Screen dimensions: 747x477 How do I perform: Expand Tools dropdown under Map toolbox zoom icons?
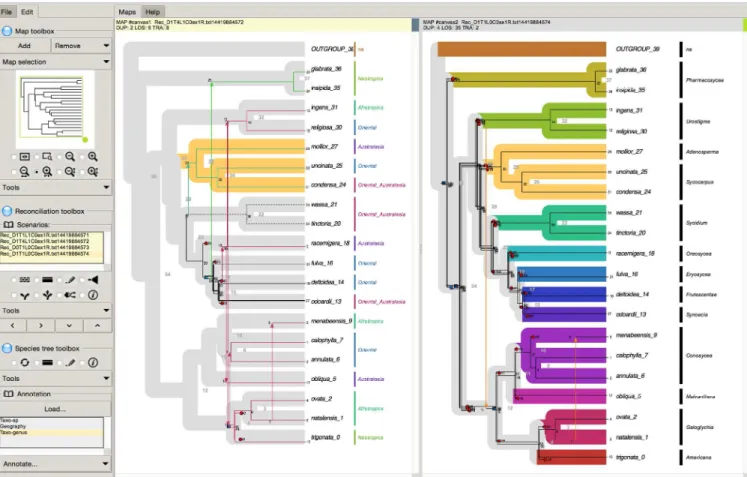click(106, 187)
